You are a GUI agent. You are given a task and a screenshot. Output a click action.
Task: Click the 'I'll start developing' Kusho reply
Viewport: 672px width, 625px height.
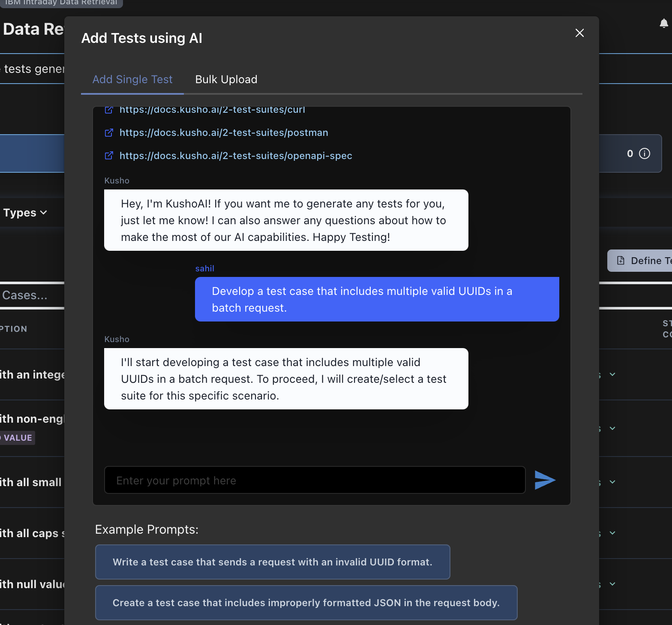(x=286, y=379)
